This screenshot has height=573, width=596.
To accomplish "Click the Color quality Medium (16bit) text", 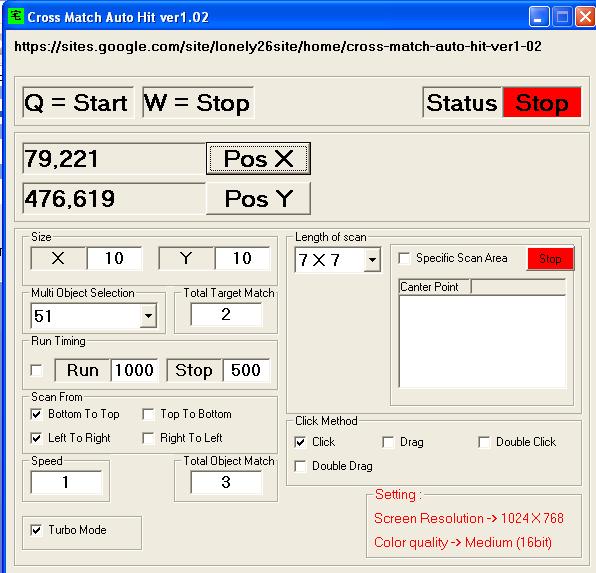I will click(463, 542).
